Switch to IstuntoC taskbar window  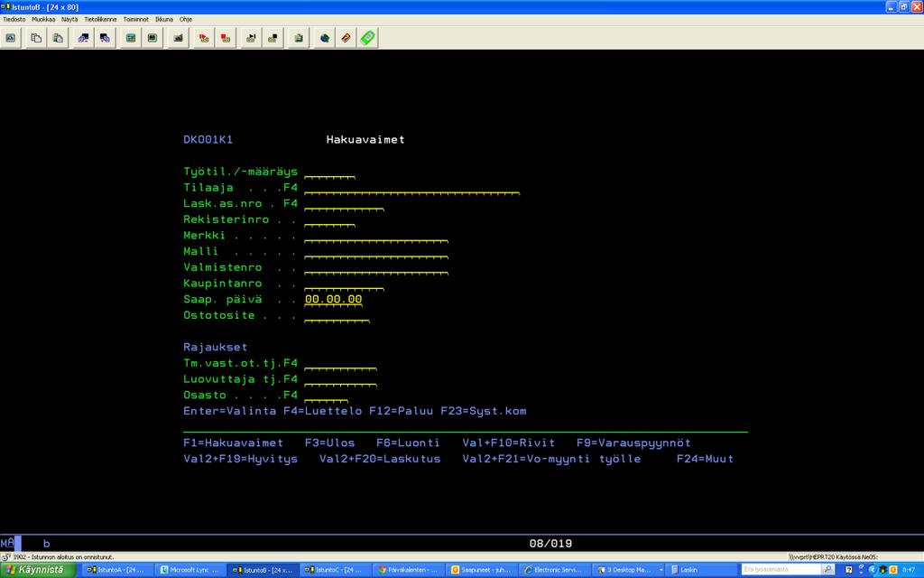tap(336, 570)
